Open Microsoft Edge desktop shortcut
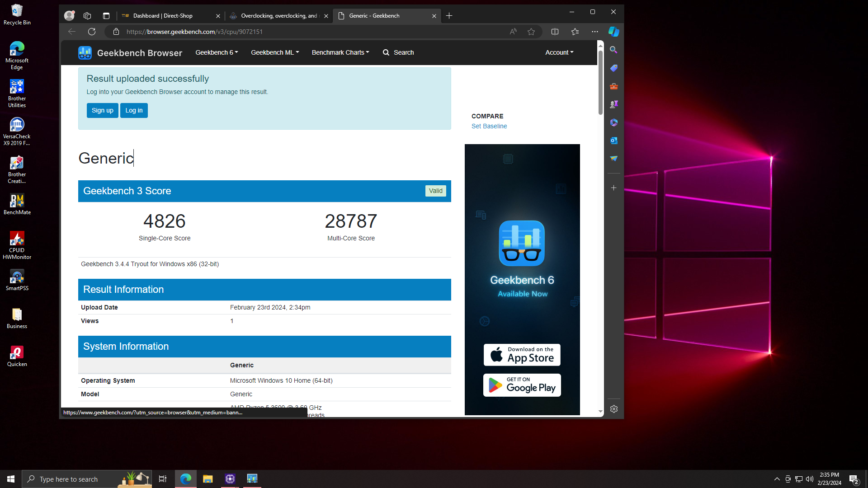The image size is (868, 488). point(17,55)
